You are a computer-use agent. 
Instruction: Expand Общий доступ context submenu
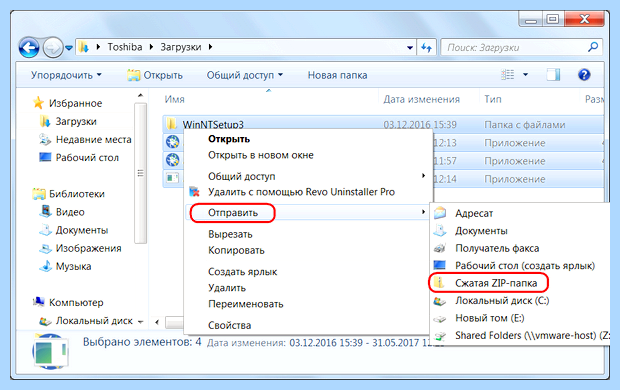point(308,176)
